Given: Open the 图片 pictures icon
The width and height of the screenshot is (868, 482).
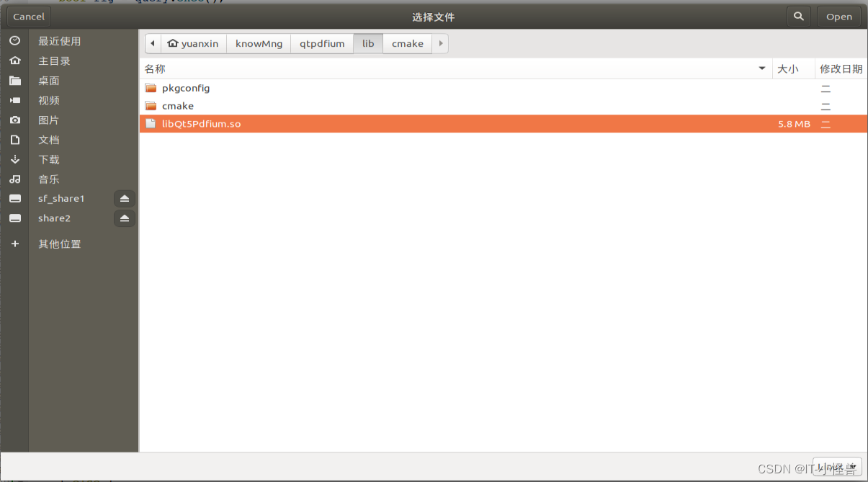Looking at the screenshot, I should pos(14,120).
